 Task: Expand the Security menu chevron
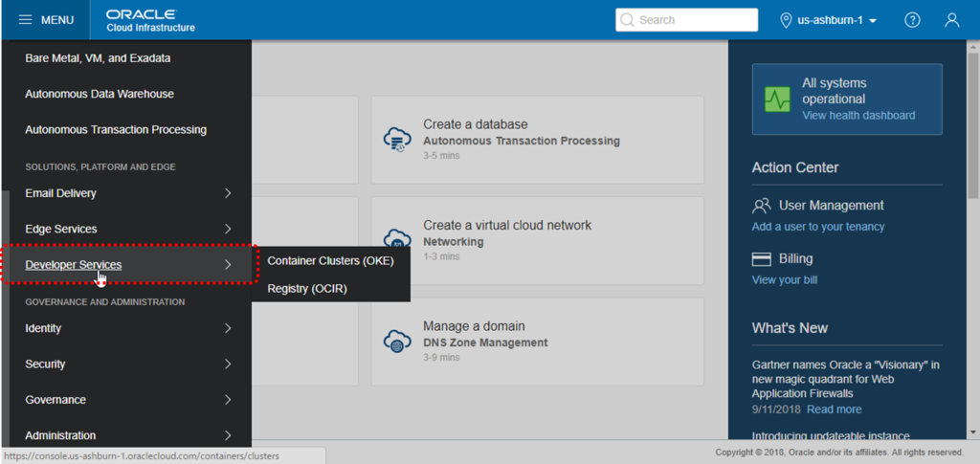(228, 364)
